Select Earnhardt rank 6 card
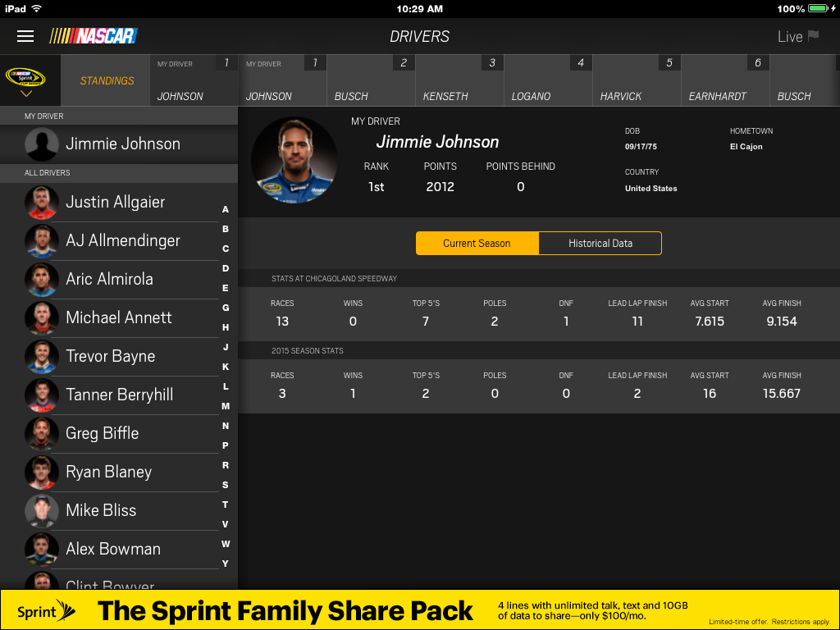 click(725, 80)
